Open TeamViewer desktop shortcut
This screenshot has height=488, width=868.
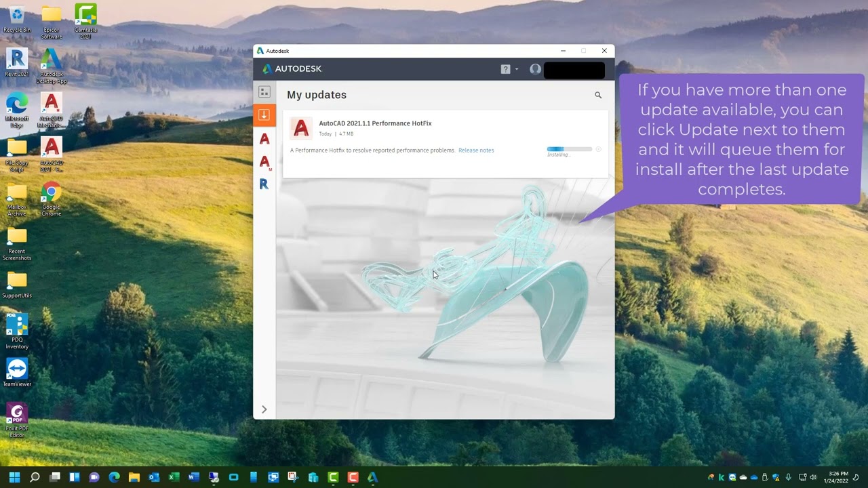(17, 372)
